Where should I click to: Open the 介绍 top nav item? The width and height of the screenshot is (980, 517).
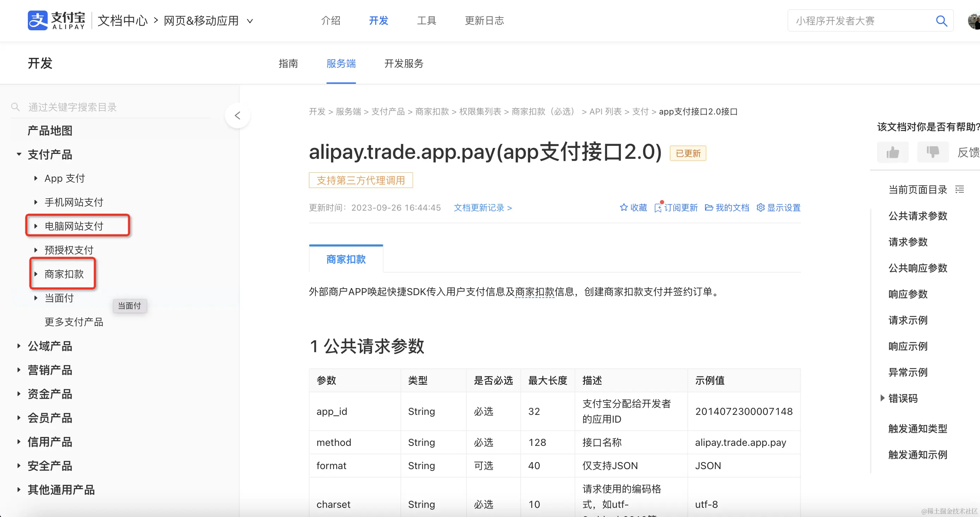point(331,20)
